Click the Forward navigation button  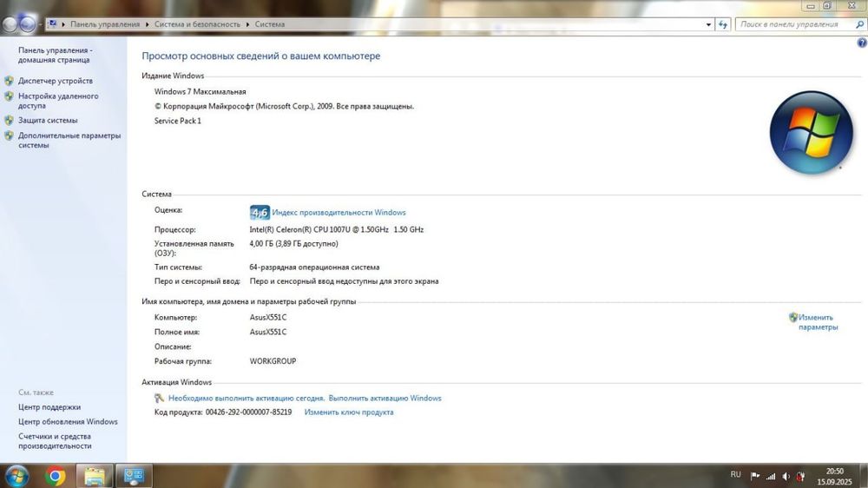27,24
